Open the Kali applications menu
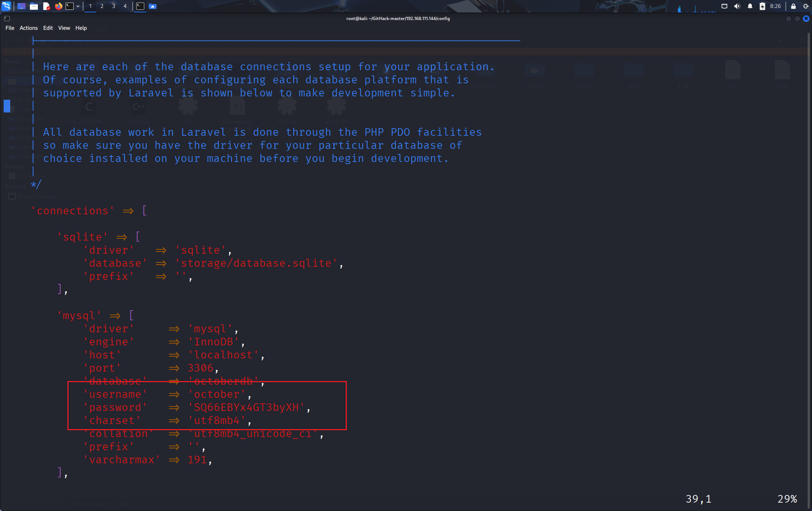Image resolution: width=812 pixels, height=511 pixels. 7,6
